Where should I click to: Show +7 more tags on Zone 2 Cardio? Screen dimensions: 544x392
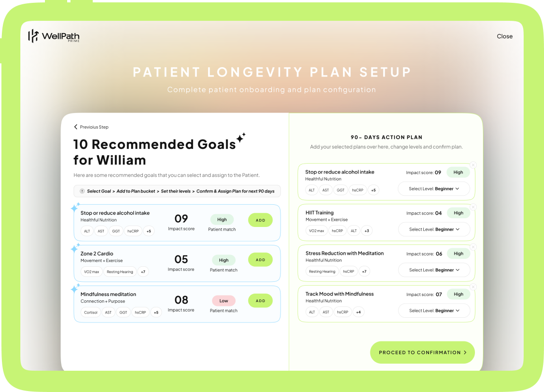point(143,272)
